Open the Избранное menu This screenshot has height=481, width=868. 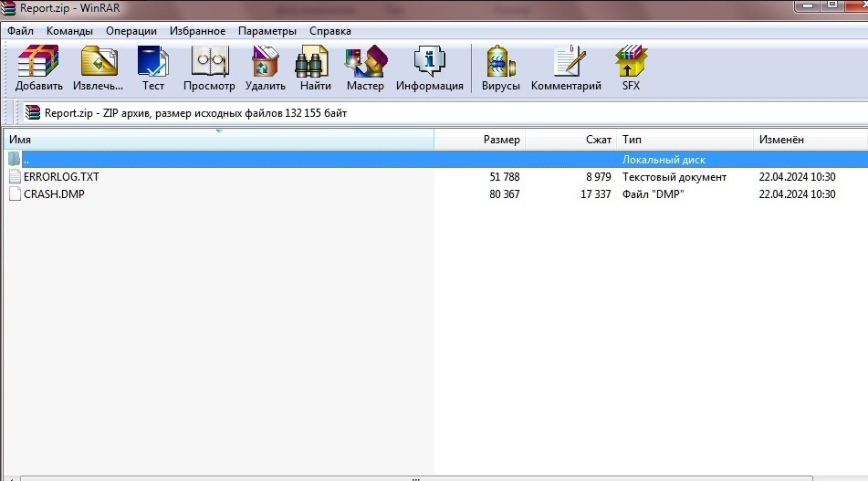tap(198, 31)
